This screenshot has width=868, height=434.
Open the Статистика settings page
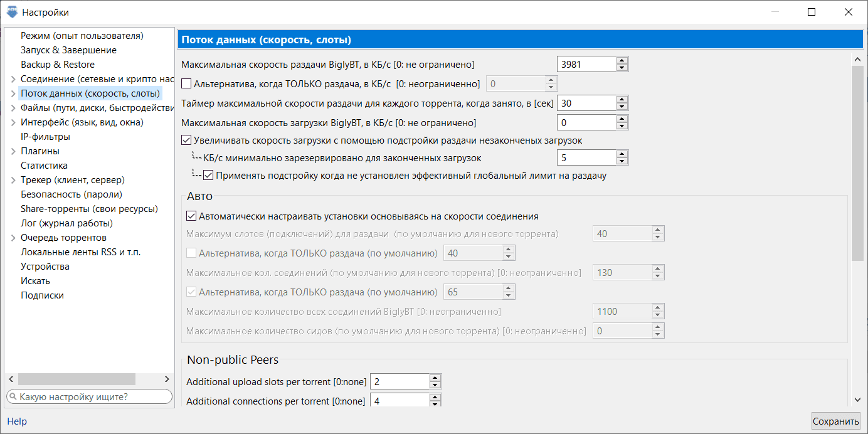pos(44,166)
